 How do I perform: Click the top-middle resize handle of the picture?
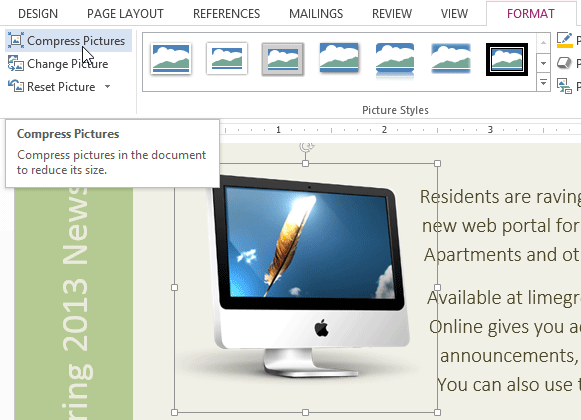tap(305, 163)
